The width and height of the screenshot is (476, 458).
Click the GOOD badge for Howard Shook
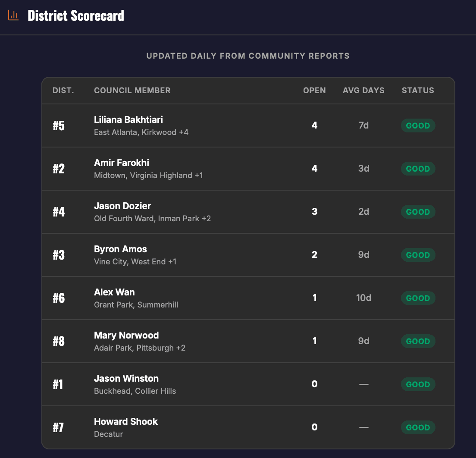417,427
